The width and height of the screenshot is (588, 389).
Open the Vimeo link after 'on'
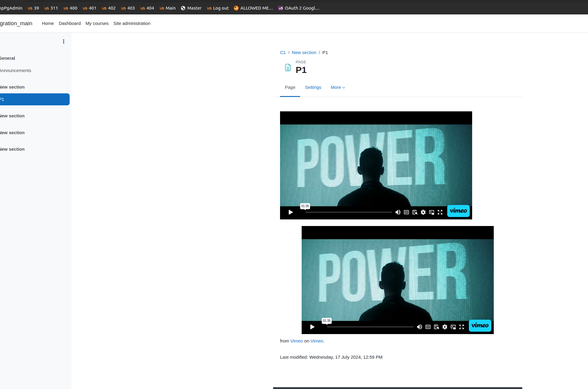tap(317, 341)
